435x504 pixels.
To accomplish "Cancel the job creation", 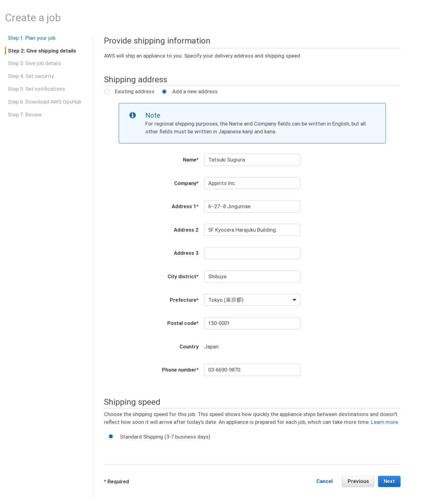I will tap(324, 481).
